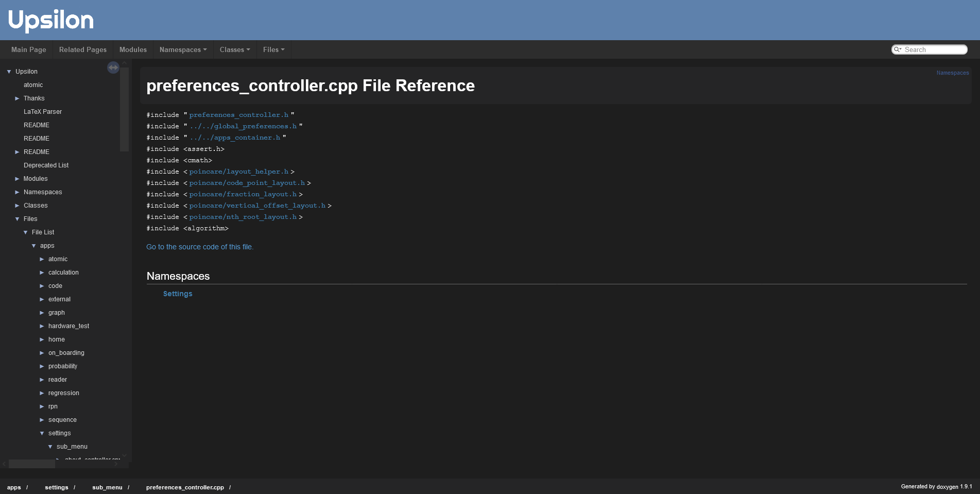980x494 pixels.
Task: Open the Files dropdown menu
Action: tap(273, 49)
